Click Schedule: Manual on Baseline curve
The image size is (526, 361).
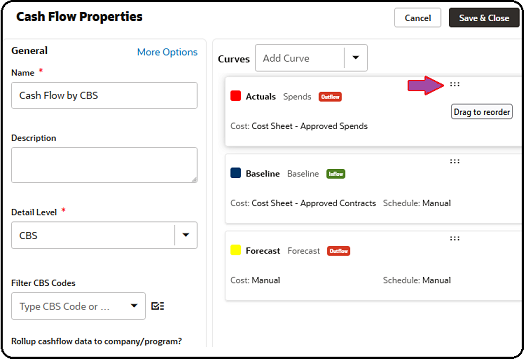(417, 203)
